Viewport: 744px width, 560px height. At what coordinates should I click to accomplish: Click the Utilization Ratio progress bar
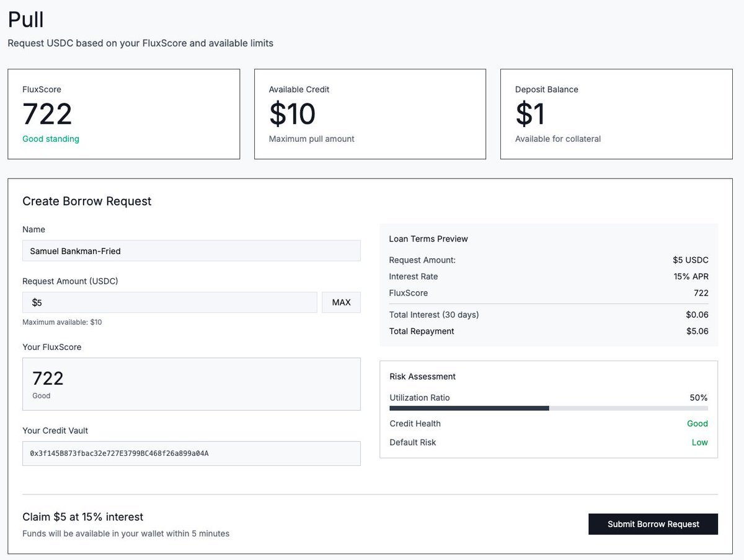548,408
